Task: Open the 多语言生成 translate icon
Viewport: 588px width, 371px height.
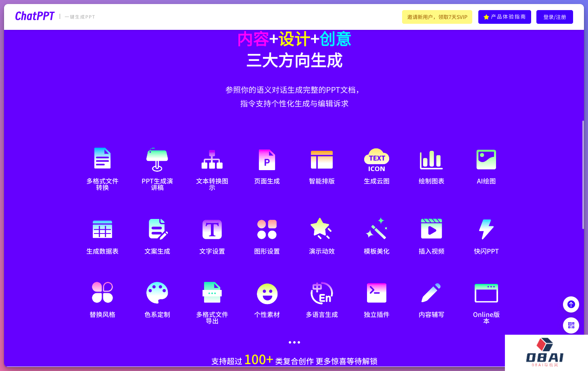Action: point(322,293)
